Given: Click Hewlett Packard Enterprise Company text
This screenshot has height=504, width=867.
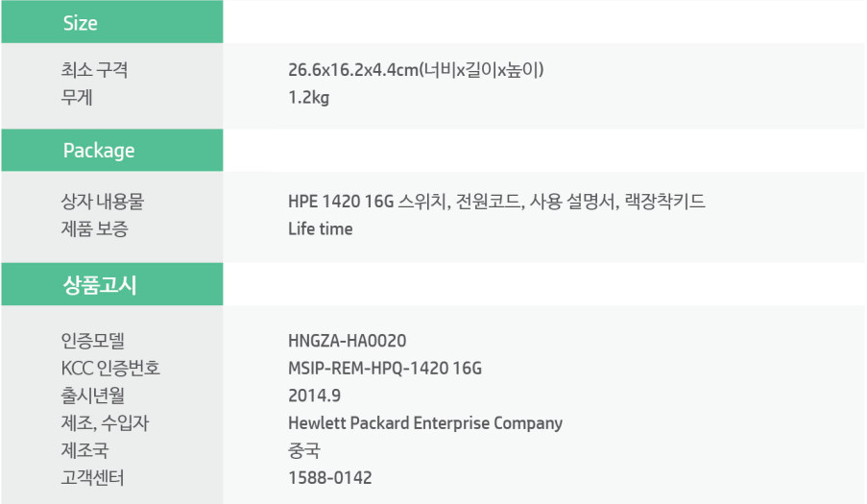Looking at the screenshot, I should [x=425, y=423].
